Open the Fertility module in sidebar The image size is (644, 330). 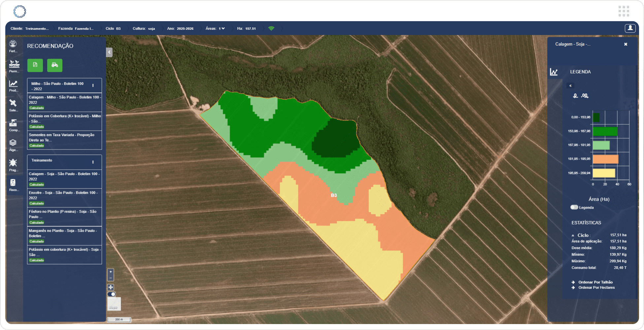[x=13, y=46]
